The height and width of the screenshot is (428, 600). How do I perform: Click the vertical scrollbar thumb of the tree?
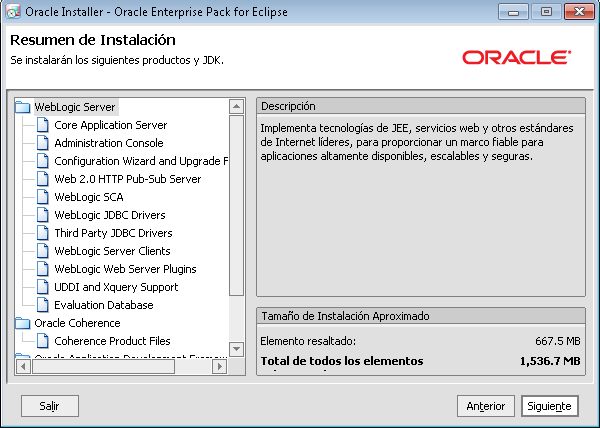click(x=236, y=205)
